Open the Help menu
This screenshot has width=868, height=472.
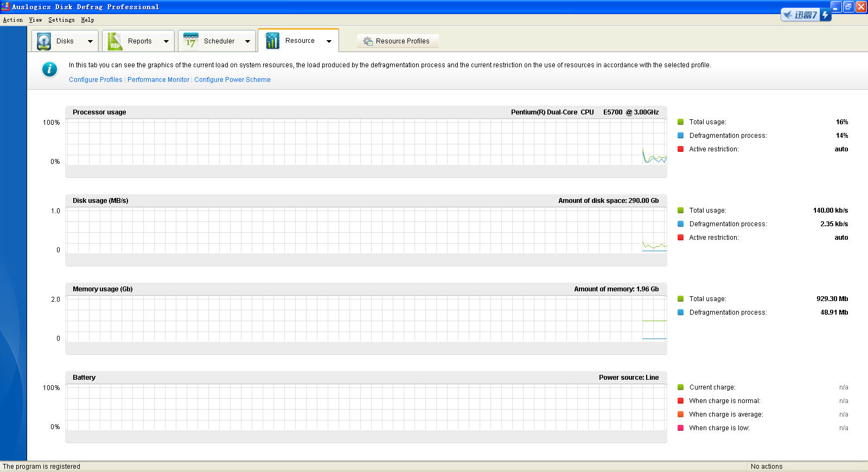click(x=87, y=20)
